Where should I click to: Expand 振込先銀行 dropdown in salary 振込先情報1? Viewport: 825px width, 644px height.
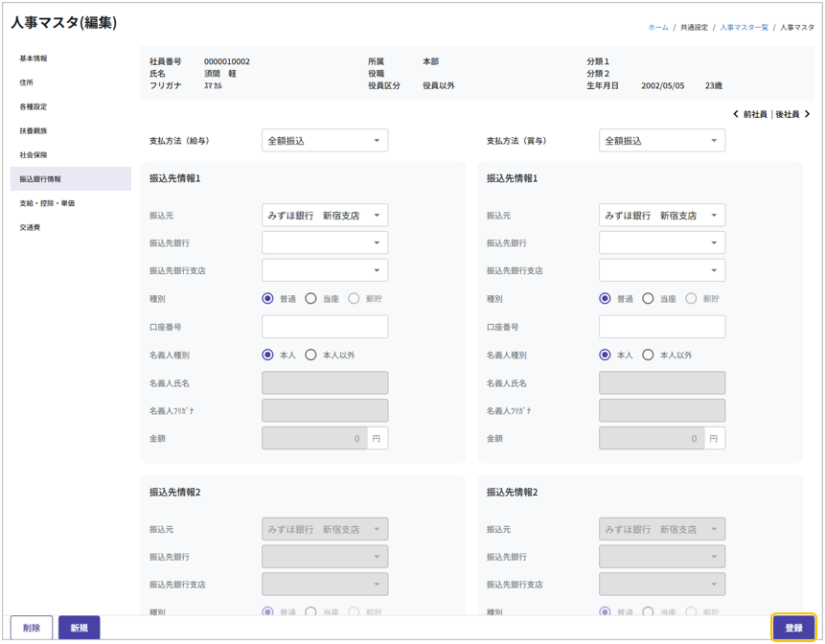(325, 243)
